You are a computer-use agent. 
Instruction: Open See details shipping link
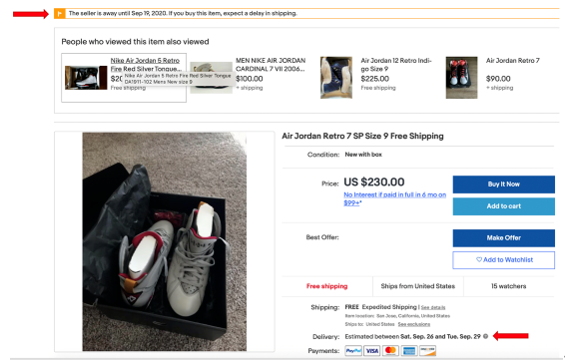tap(433, 308)
